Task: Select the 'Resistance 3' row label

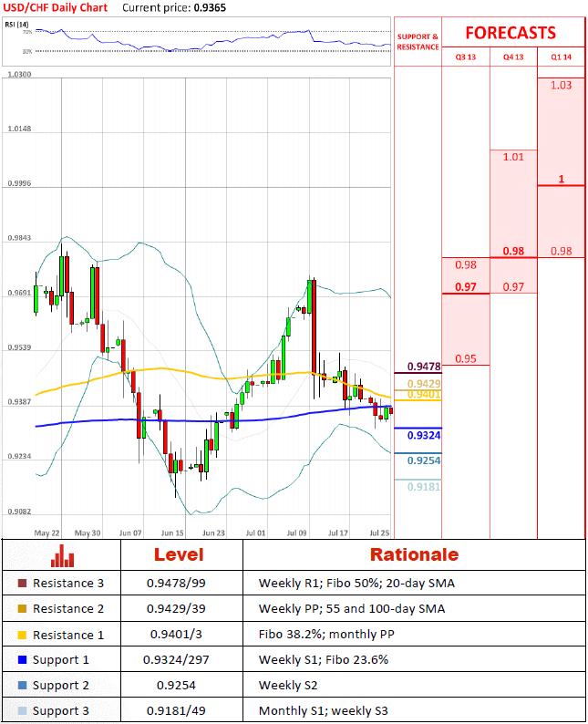Action: (68, 584)
